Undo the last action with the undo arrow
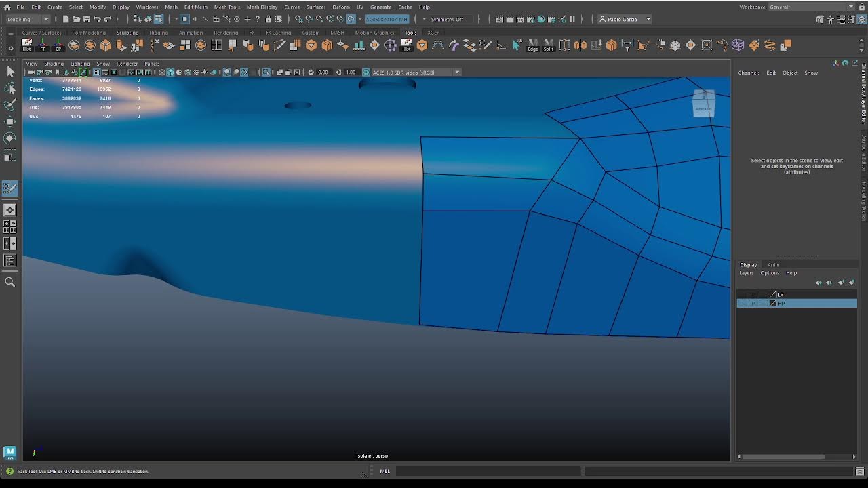868x488 pixels. (97, 19)
